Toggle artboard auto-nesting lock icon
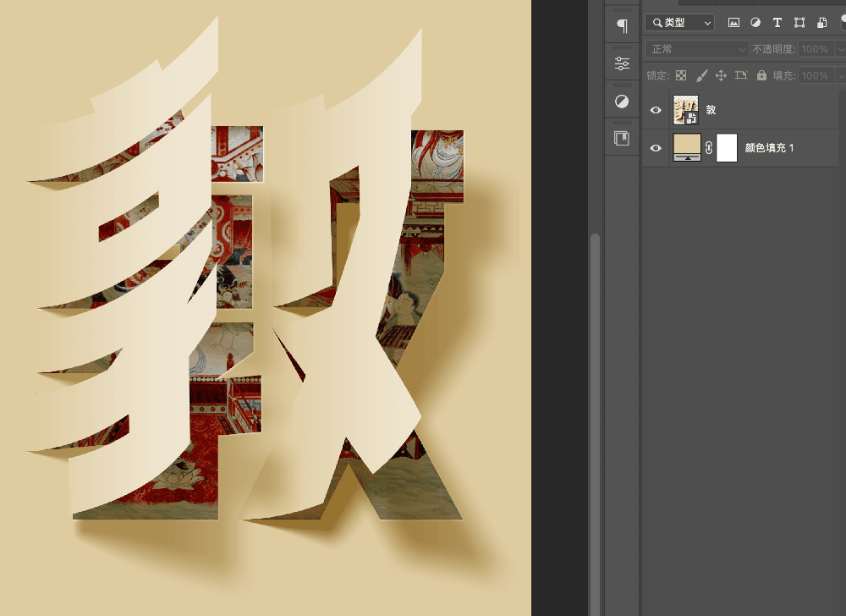846x616 pixels. click(x=741, y=75)
